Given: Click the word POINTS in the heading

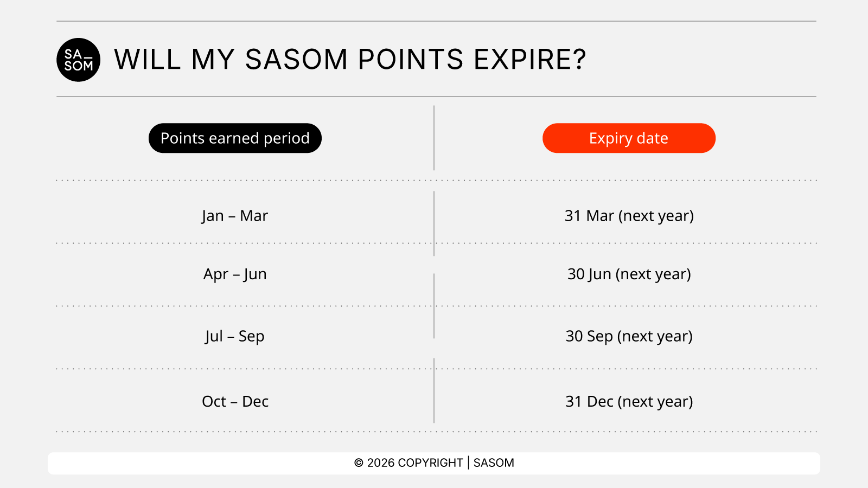Looking at the screenshot, I should point(411,60).
